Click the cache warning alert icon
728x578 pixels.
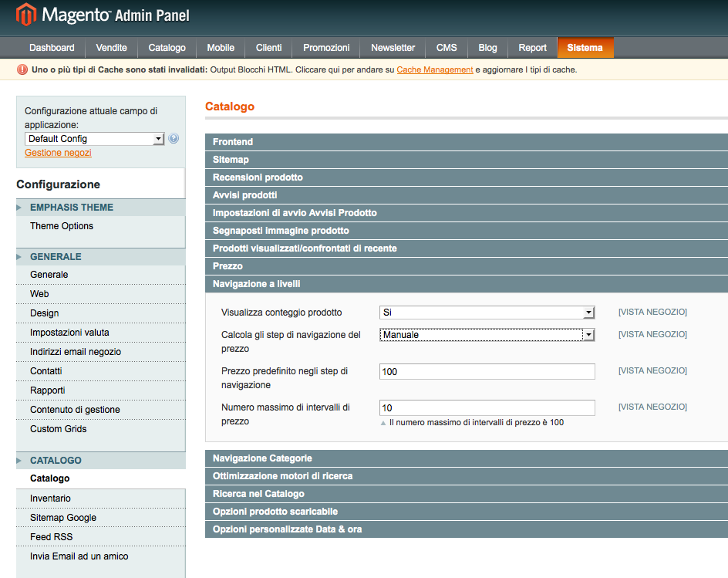[x=22, y=69]
